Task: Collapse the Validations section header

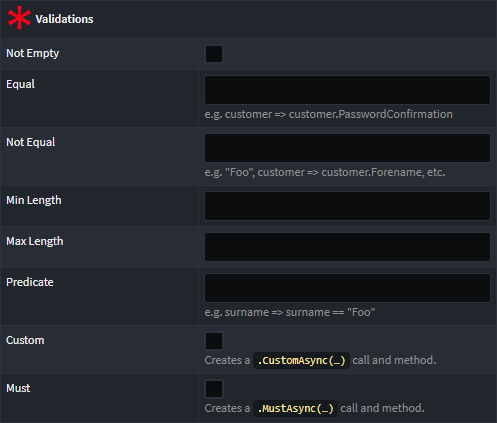Action: (248, 19)
